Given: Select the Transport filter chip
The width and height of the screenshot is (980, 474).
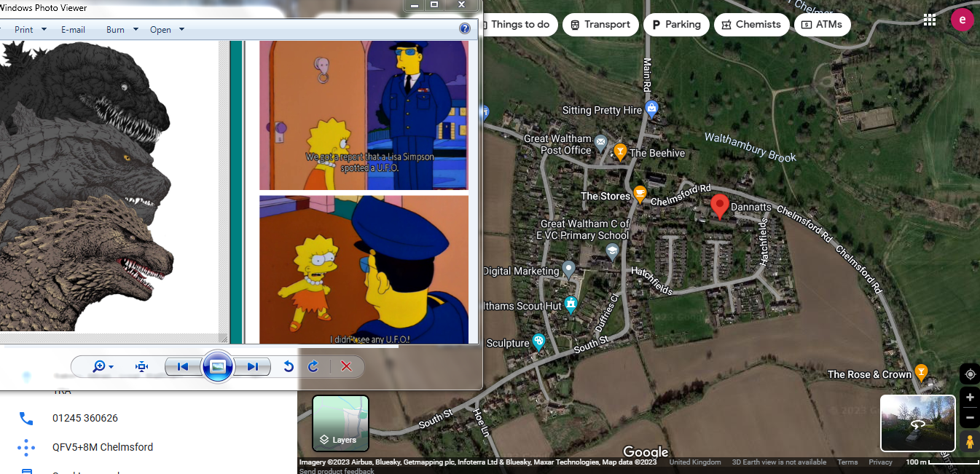Looking at the screenshot, I should pos(600,24).
